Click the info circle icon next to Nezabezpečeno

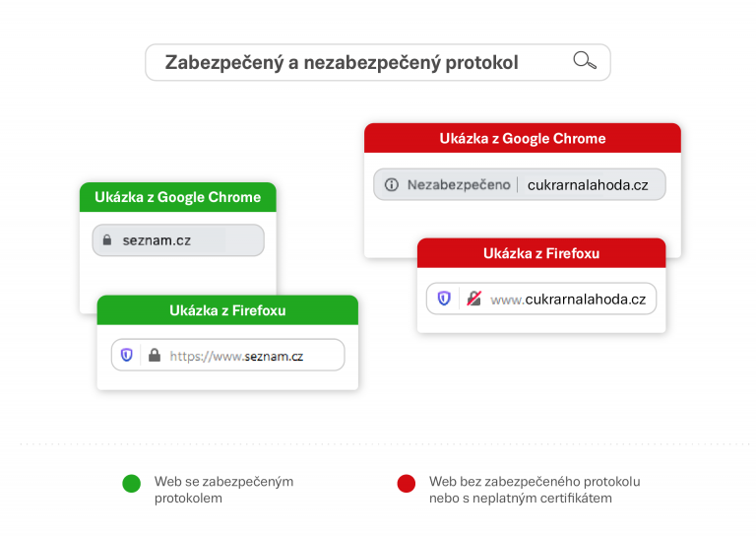pyautogui.click(x=392, y=184)
